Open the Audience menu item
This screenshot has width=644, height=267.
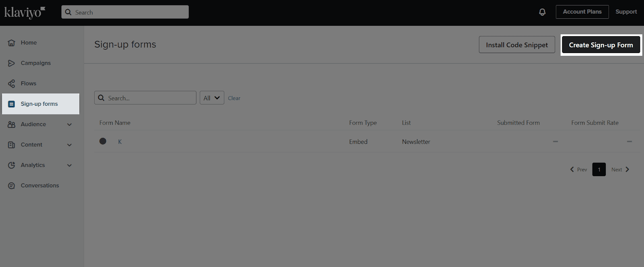pos(33,124)
